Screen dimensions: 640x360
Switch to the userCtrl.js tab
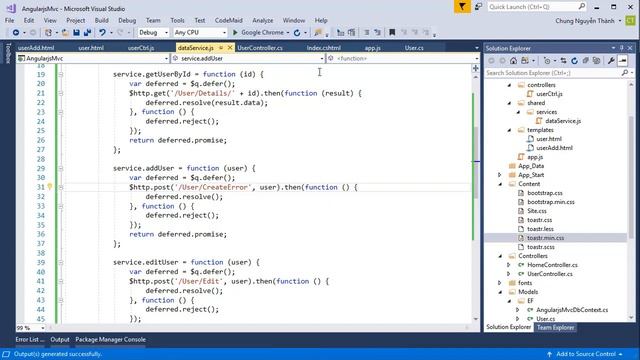click(141, 48)
